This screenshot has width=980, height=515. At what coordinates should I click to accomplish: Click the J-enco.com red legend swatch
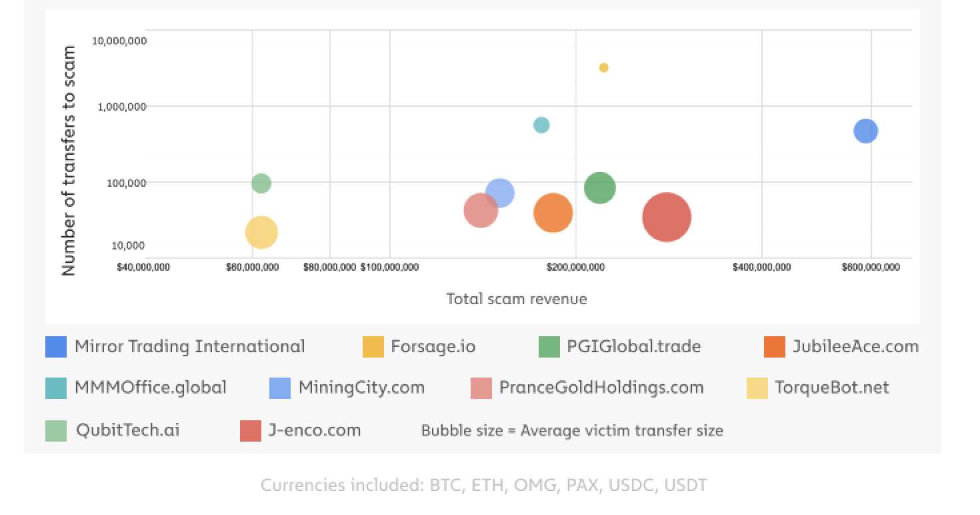(251, 430)
